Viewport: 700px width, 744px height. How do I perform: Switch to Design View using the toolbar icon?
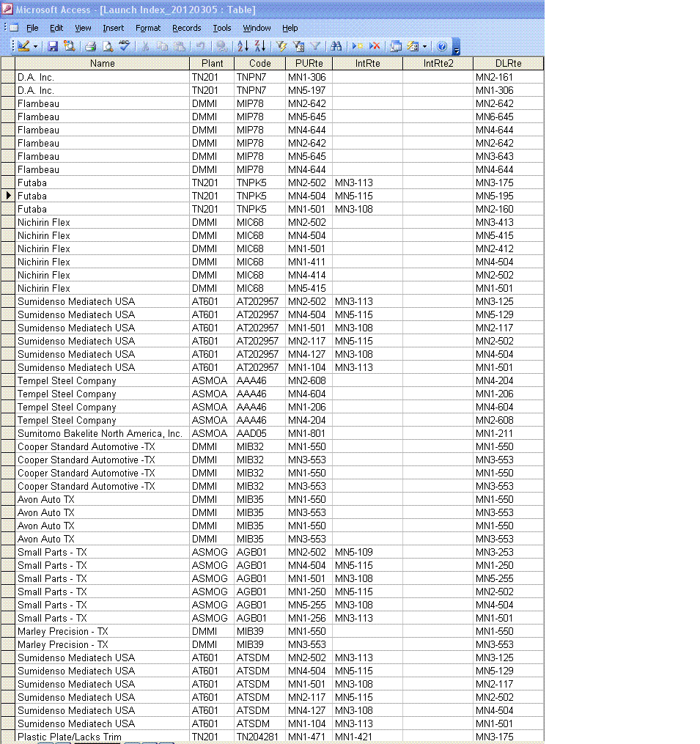23,46
